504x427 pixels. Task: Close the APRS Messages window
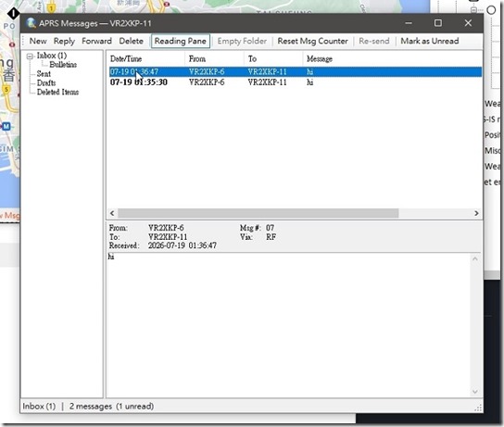pyautogui.click(x=468, y=23)
